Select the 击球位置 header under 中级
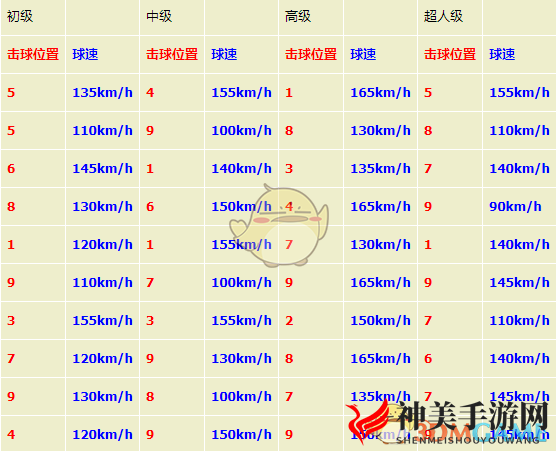This screenshot has height=451, width=558. point(172,54)
